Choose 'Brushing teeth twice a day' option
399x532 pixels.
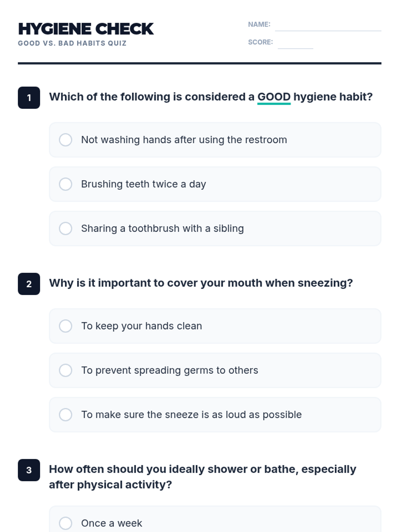[66, 184]
